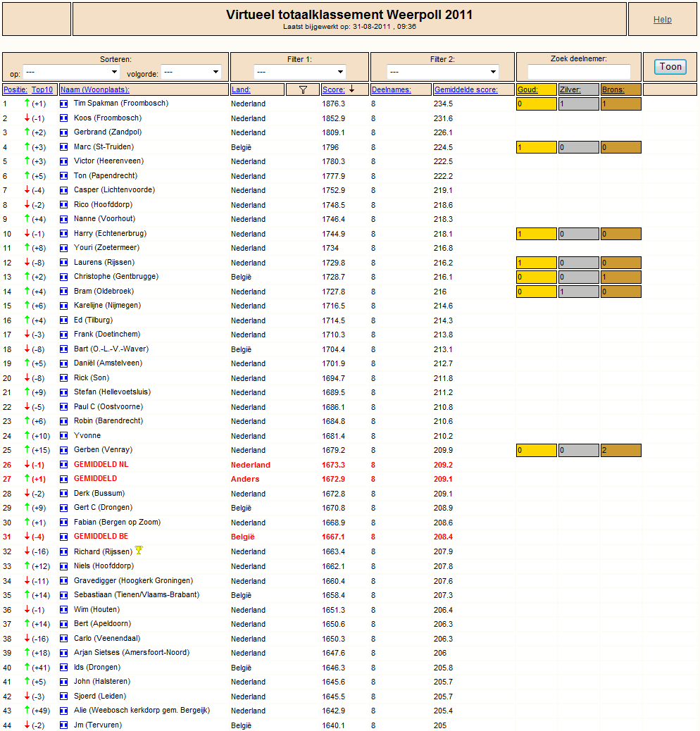Open the Help link
The width and height of the screenshot is (700, 731).
pos(662,20)
